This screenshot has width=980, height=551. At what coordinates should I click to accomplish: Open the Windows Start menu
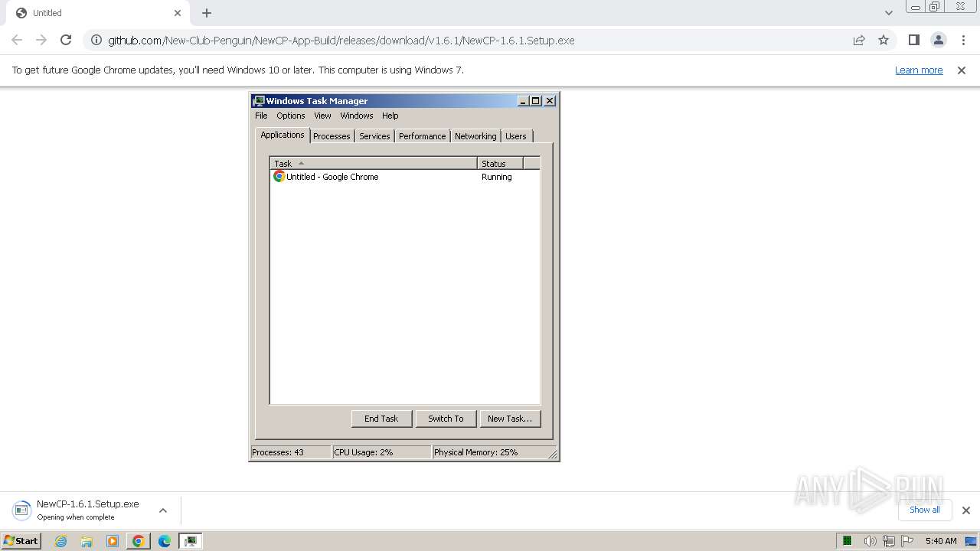[x=21, y=540]
